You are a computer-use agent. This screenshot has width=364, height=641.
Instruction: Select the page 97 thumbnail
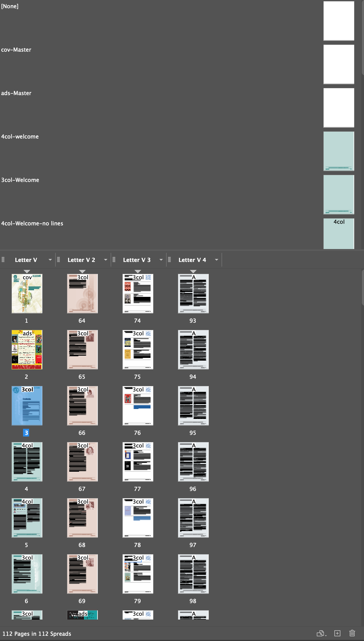(193, 518)
